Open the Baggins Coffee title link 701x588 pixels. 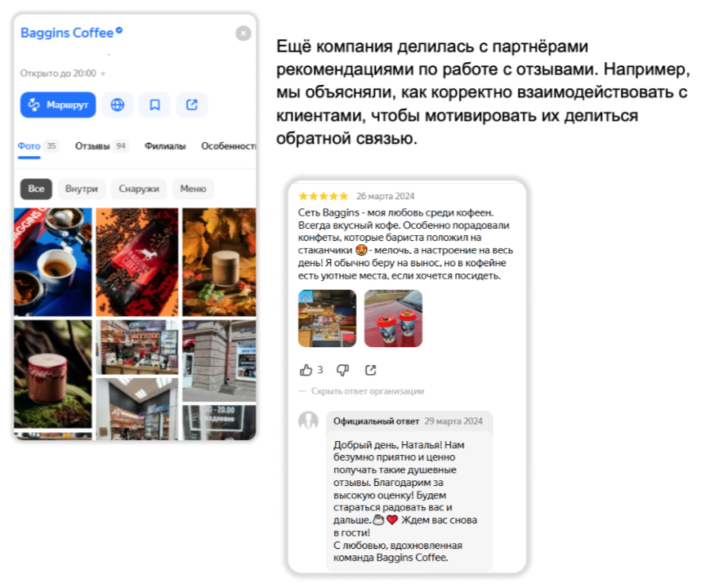tap(67, 33)
